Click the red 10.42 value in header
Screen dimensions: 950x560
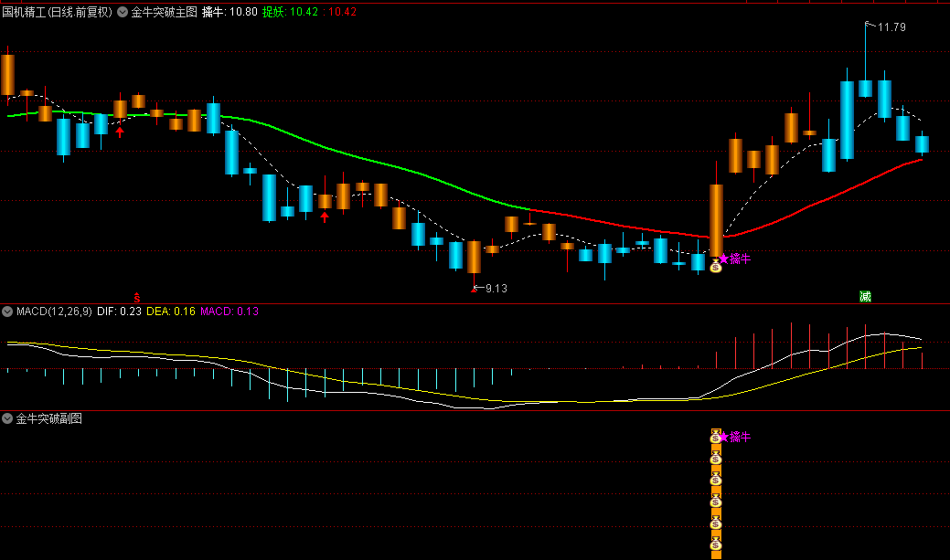coord(342,12)
